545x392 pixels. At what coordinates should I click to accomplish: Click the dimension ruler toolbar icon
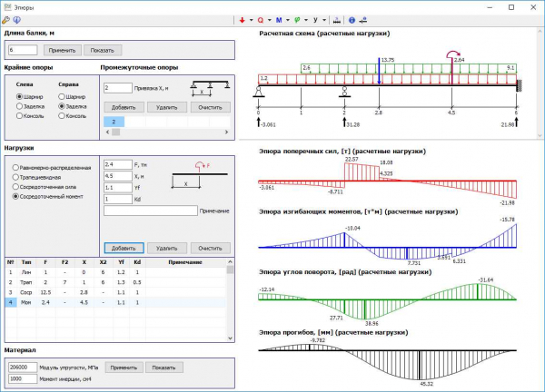tap(336, 20)
